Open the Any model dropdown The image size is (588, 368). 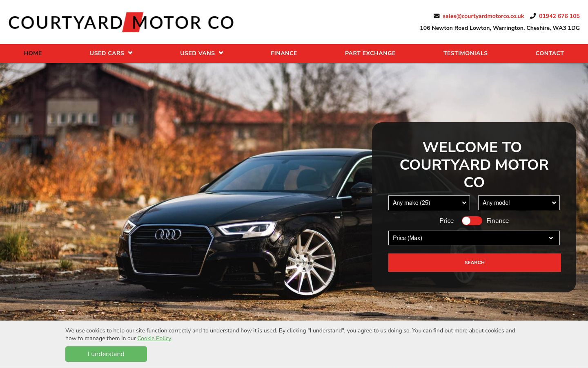(519, 203)
